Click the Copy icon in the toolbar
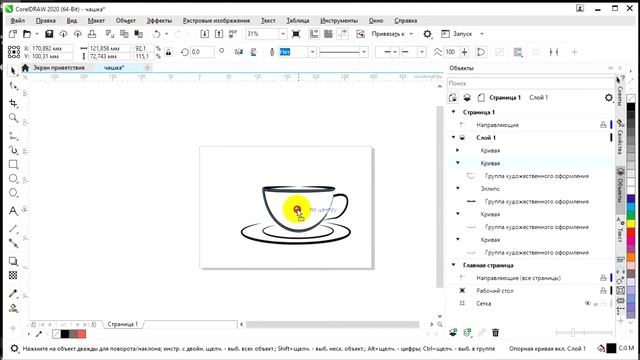 124,34
